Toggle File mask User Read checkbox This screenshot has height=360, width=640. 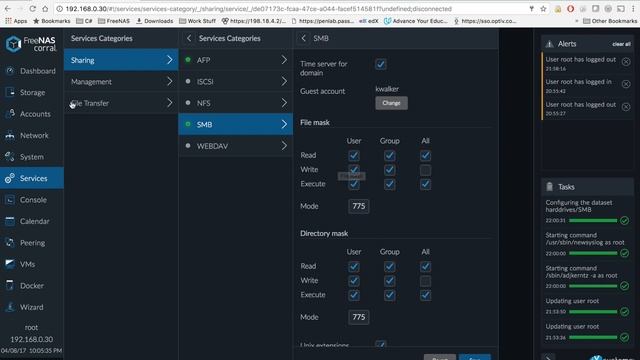pos(354,156)
